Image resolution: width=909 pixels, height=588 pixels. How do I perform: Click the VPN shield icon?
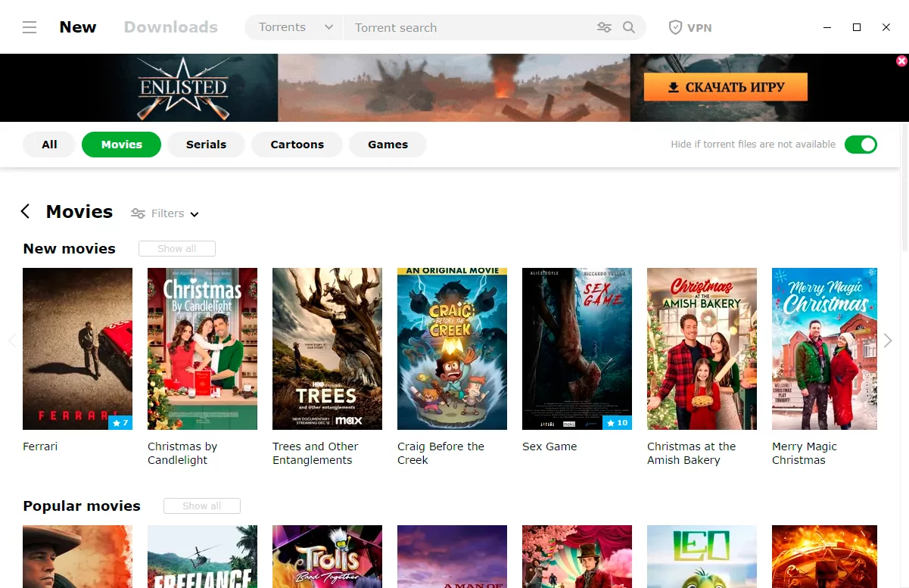pyautogui.click(x=675, y=27)
